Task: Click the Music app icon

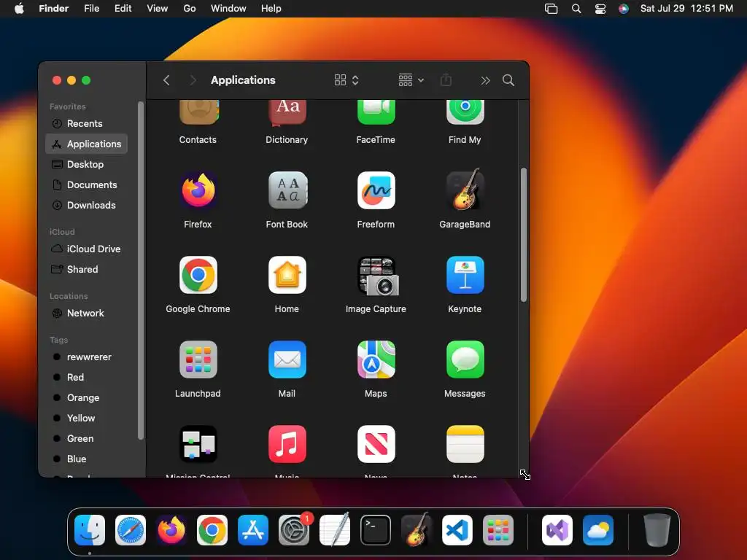Action: coord(287,444)
